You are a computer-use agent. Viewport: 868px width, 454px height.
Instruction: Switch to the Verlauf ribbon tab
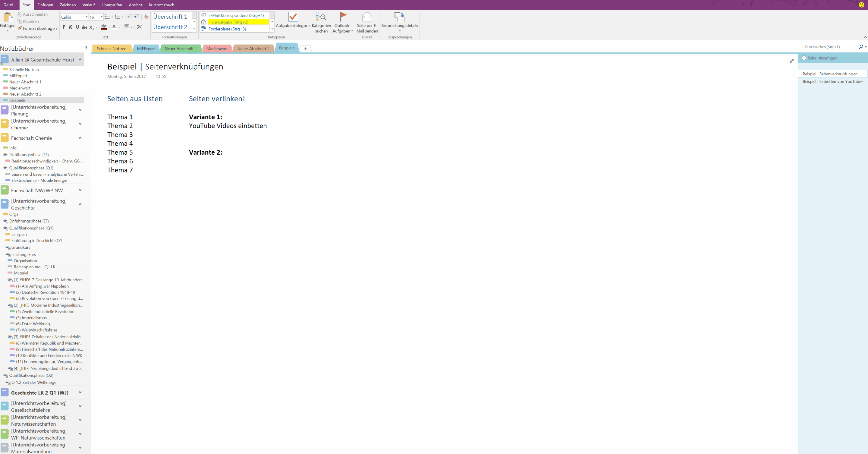pyautogui.click(x=89, y=5)
